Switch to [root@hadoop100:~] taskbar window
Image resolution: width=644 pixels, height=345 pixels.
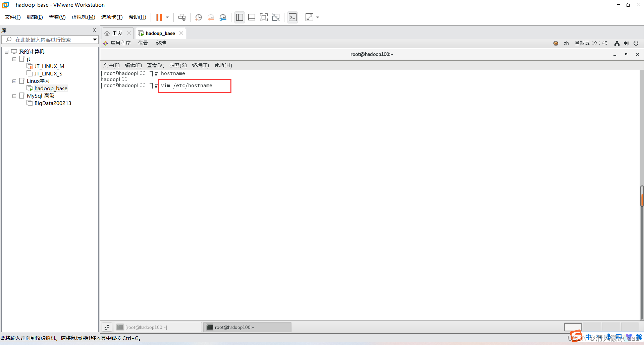click(x=158, y=327)
